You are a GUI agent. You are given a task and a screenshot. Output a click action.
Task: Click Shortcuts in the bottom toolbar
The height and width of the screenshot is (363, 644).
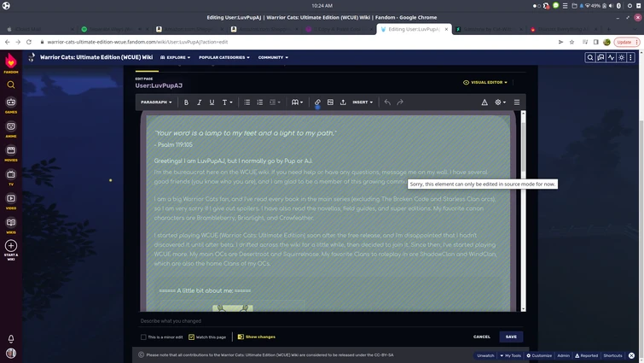612,355
